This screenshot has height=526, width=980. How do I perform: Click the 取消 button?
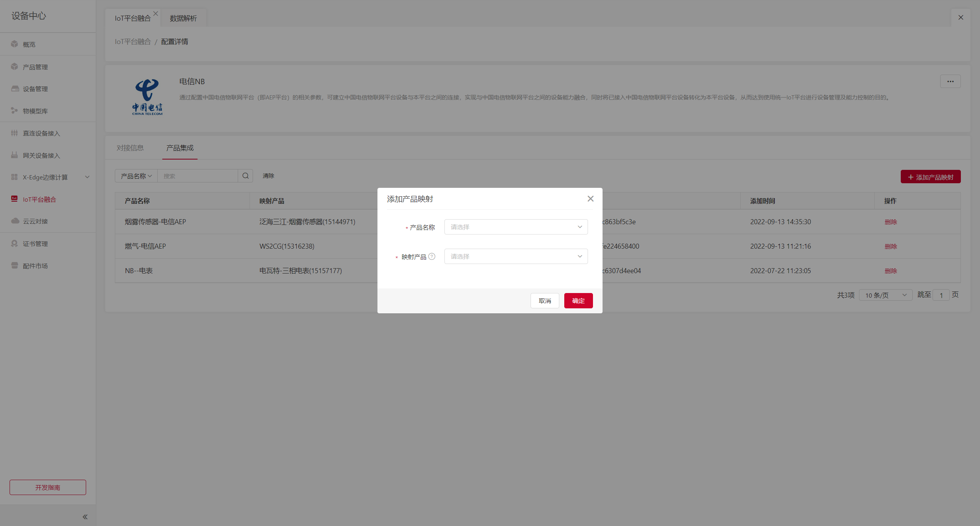[x=545, y=301]
